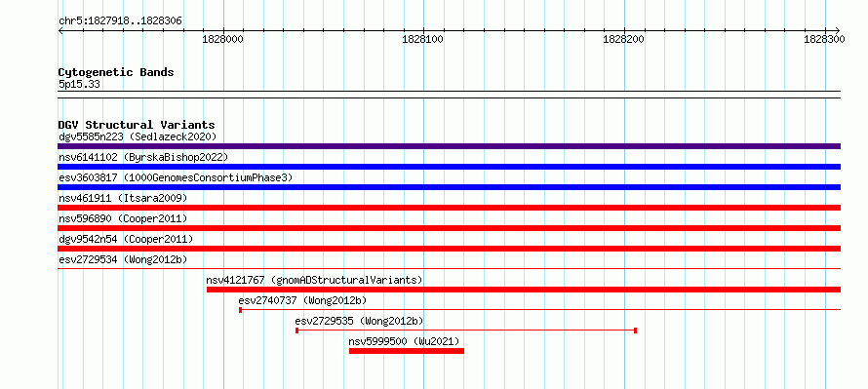Click the Cytogenetic Bands track title
The image size is (868, 389).
116,72
